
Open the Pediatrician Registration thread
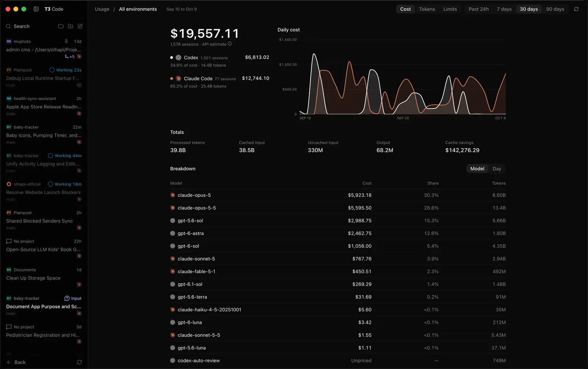coord(43,335)
